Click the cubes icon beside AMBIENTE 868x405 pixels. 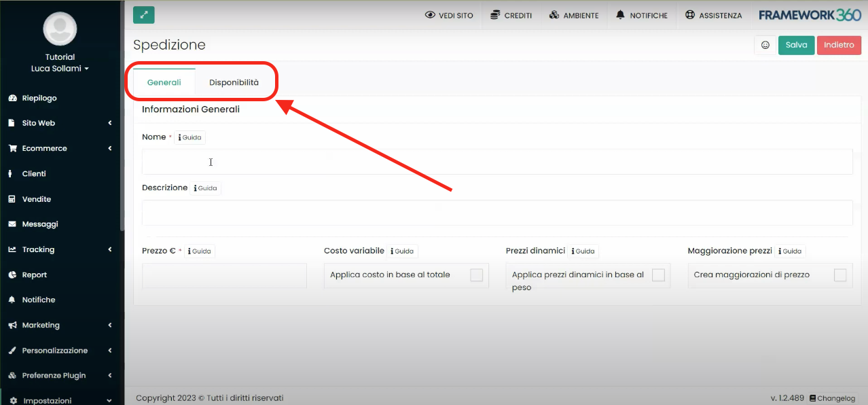tap(554, 15)
